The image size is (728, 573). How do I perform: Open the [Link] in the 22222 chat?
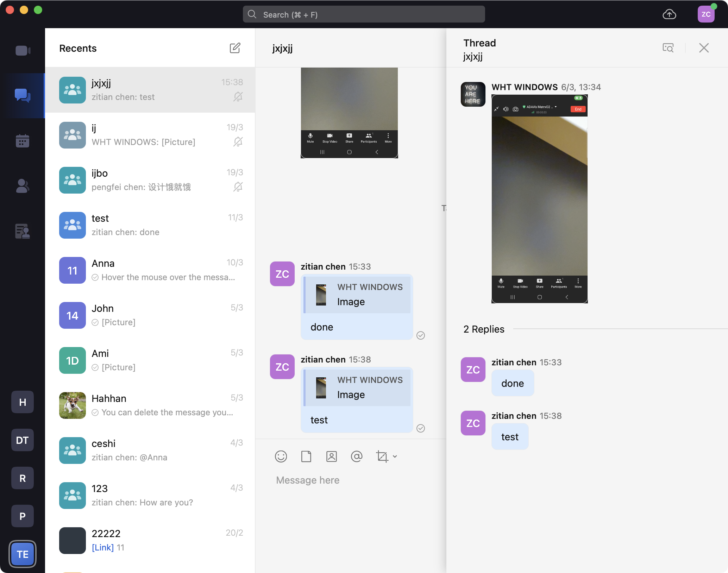(102, 548)
